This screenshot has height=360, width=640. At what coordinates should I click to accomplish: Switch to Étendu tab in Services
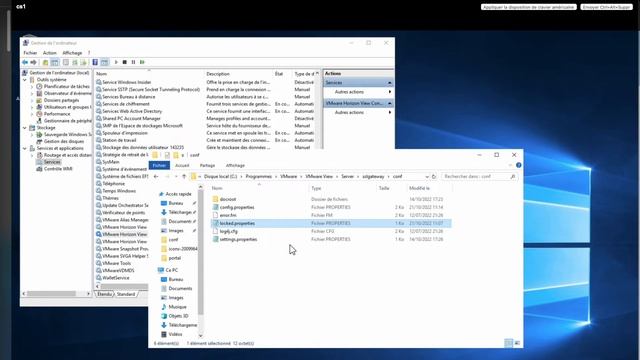[x=104, y=294]
